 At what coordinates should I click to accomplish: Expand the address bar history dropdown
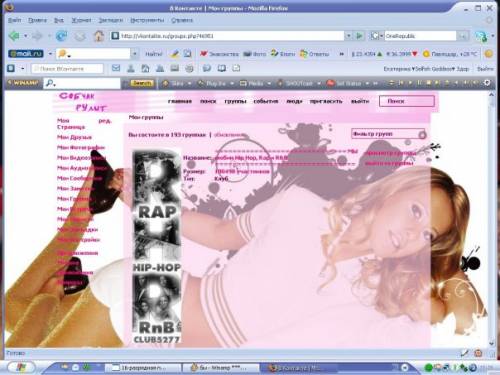pos(348,36)
